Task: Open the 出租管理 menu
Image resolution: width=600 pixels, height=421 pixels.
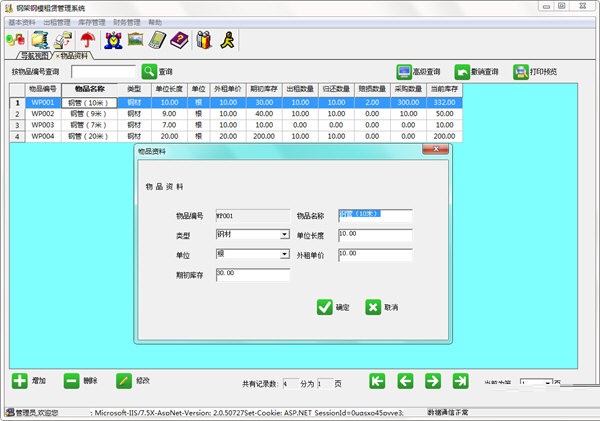Action: point(57,23)
